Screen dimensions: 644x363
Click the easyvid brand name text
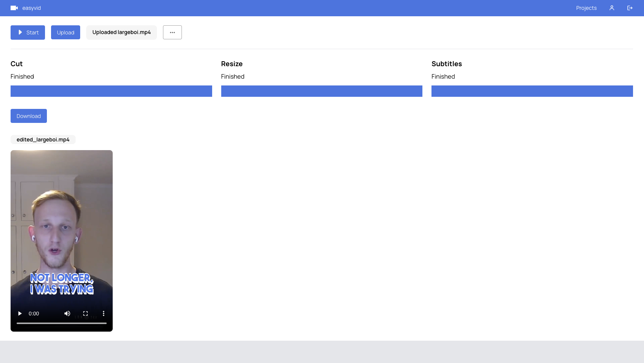pyautogui.click(x=31, y=8)
